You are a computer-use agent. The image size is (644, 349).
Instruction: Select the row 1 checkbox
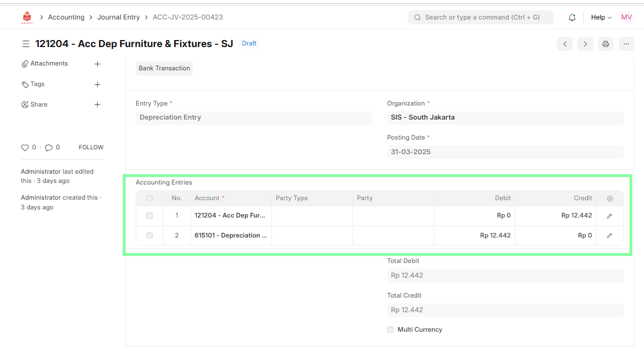[149, 216]
